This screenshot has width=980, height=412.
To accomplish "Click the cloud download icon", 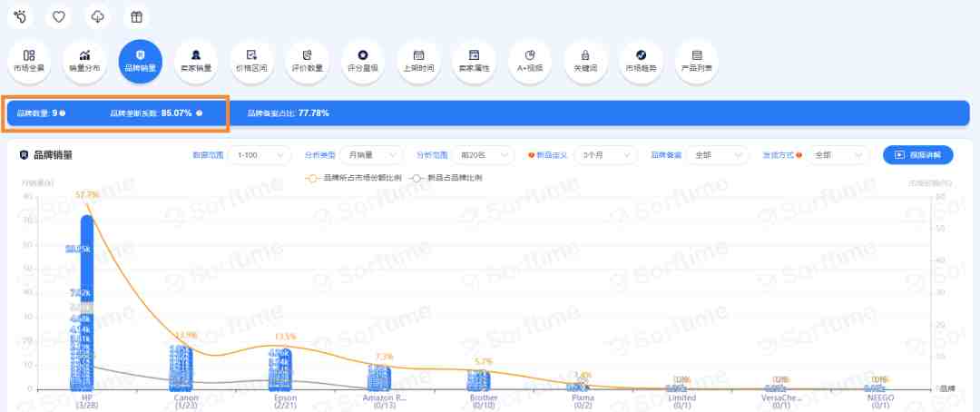I will tap(97, 17).
